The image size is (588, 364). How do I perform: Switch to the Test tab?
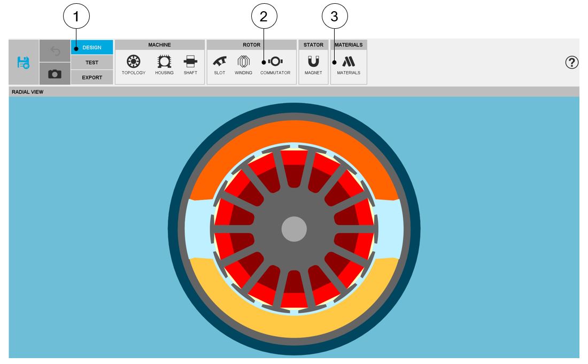tap(92, 63)
